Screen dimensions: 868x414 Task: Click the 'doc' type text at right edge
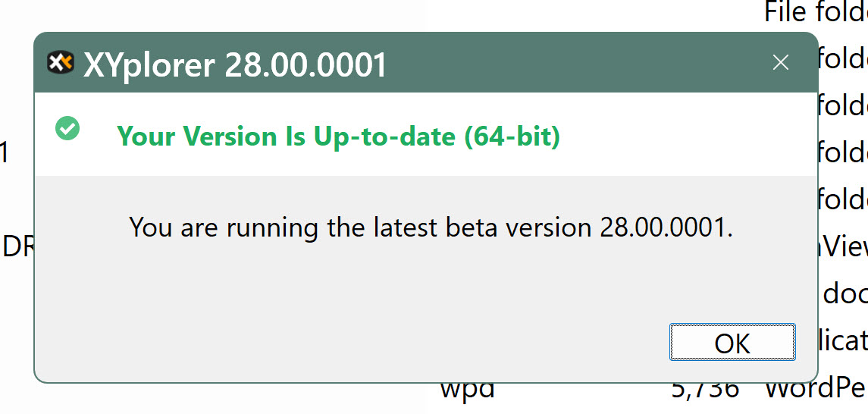click(x=844, y=294)
